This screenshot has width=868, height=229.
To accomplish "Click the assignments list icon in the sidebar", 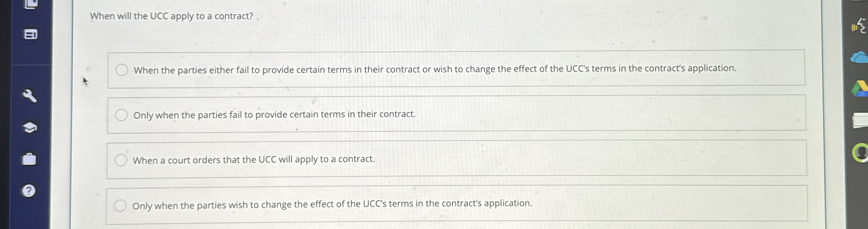I will pyautogui.click(x=31, y=34).
